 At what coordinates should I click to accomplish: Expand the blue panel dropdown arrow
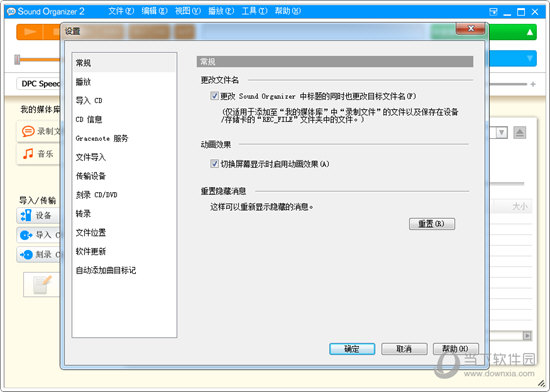pos(530,58)
